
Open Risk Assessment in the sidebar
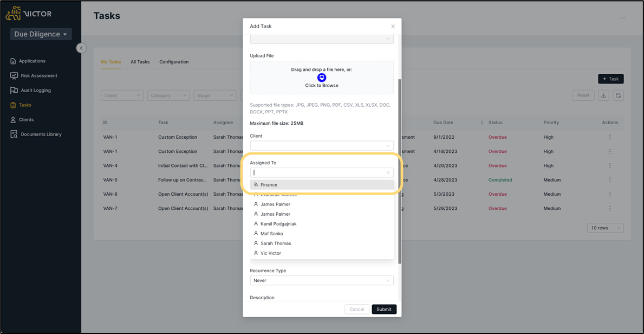34,76
